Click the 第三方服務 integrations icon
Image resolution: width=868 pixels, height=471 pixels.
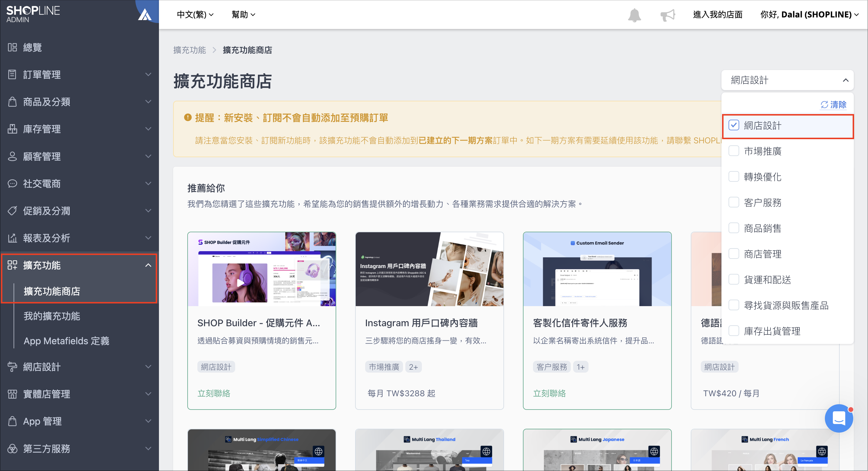tap(12, 449)
